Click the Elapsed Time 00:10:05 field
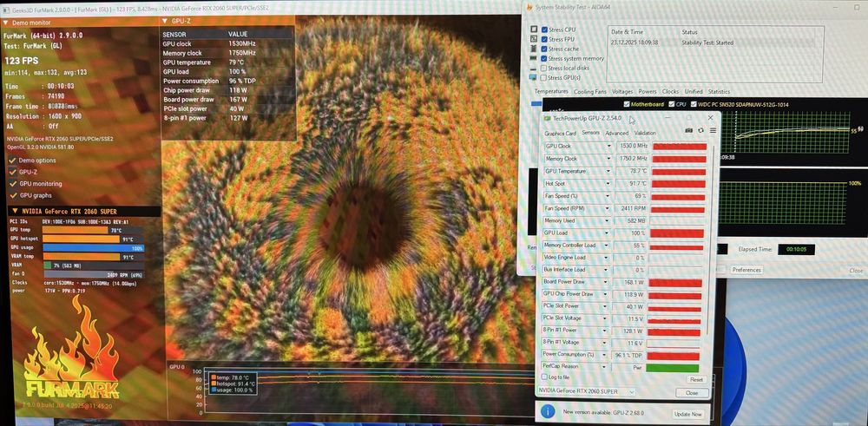 point(796,250)
